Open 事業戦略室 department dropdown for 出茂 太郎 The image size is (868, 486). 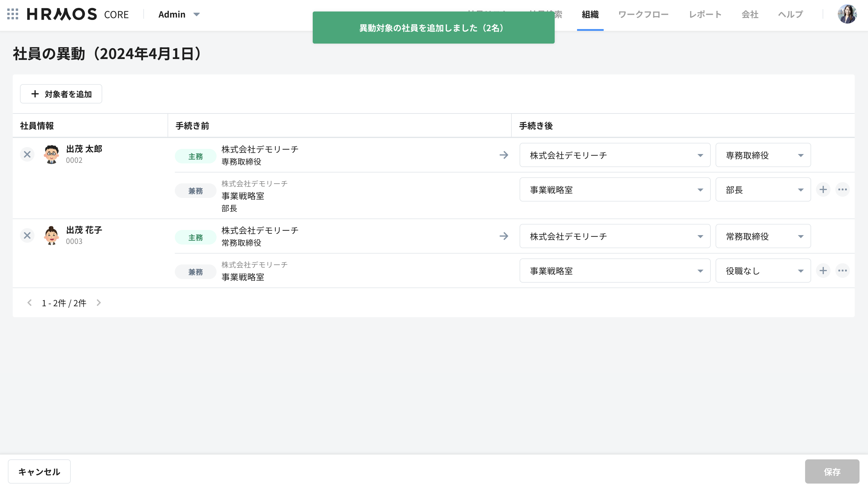(x=615, y=189)
